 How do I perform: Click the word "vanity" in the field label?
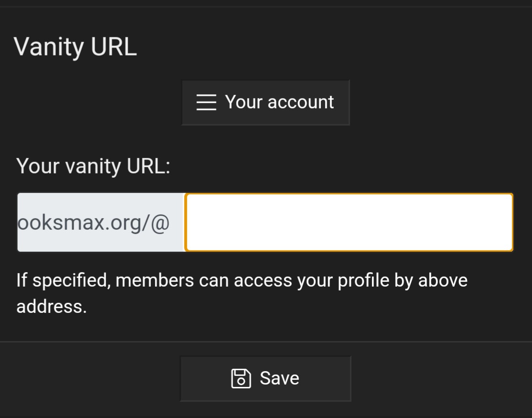click(x=93, y=166)
